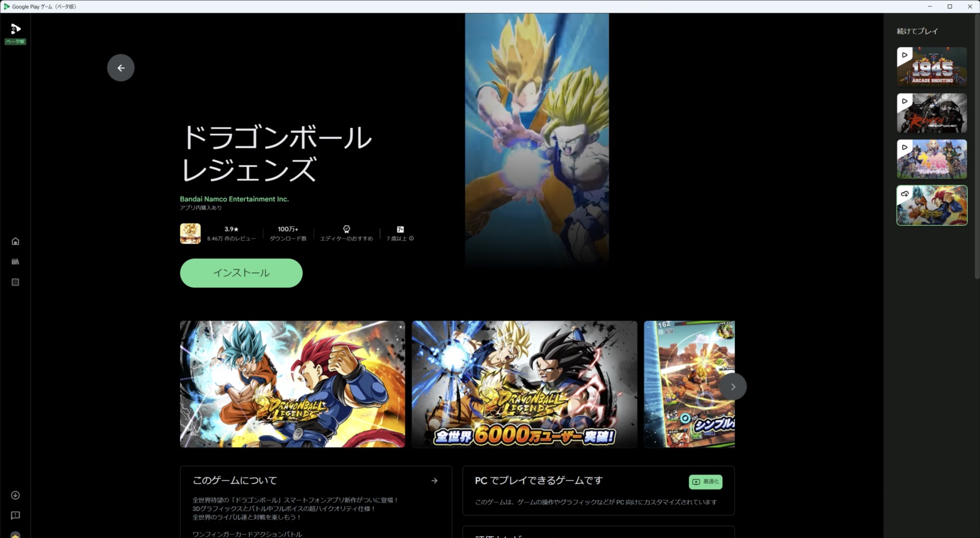
Task: Open the Ronin game card in 続けてプレイ
Action: point(932,113)
